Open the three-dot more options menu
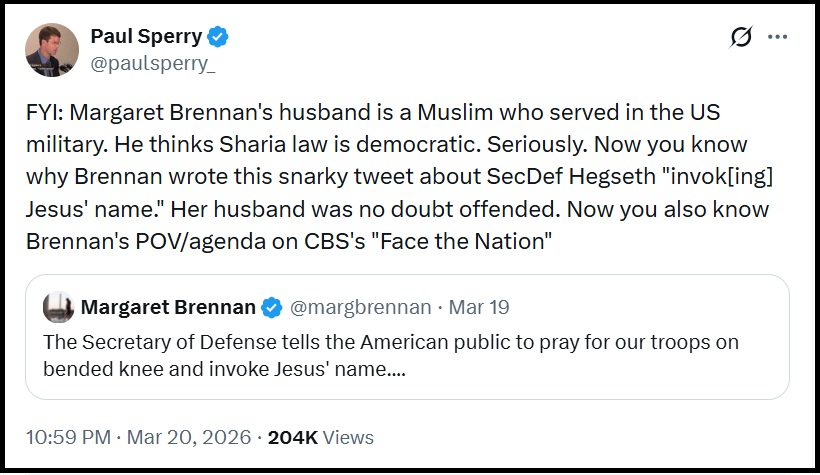The height and width of the screenshot is (475, 820). [777, 38]
